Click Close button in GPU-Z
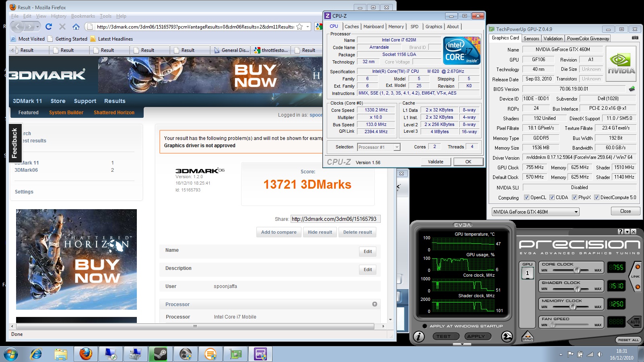 tap(625, 211)
